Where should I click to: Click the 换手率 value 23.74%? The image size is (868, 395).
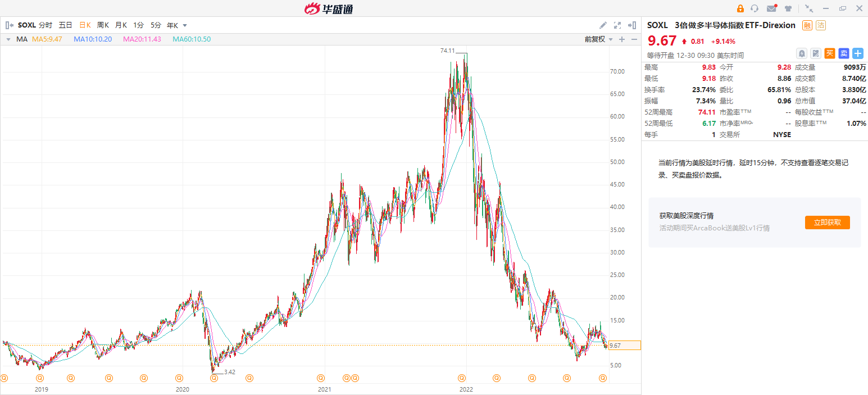point(705,89)
